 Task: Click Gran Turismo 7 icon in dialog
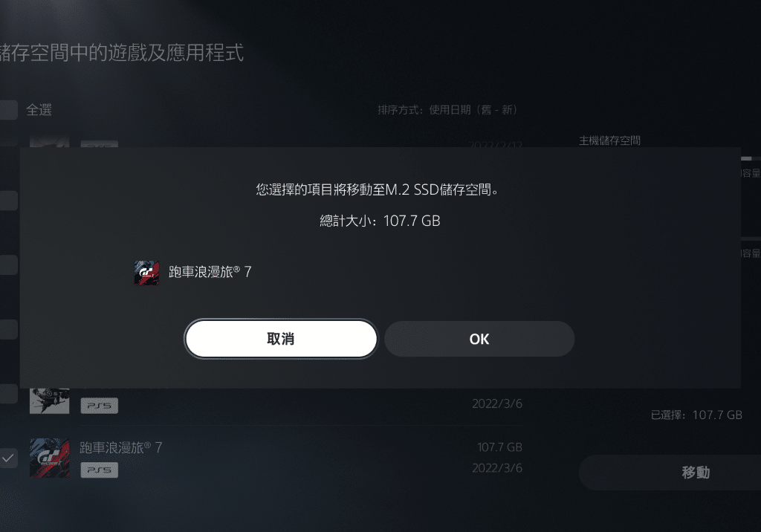(146, 273)
